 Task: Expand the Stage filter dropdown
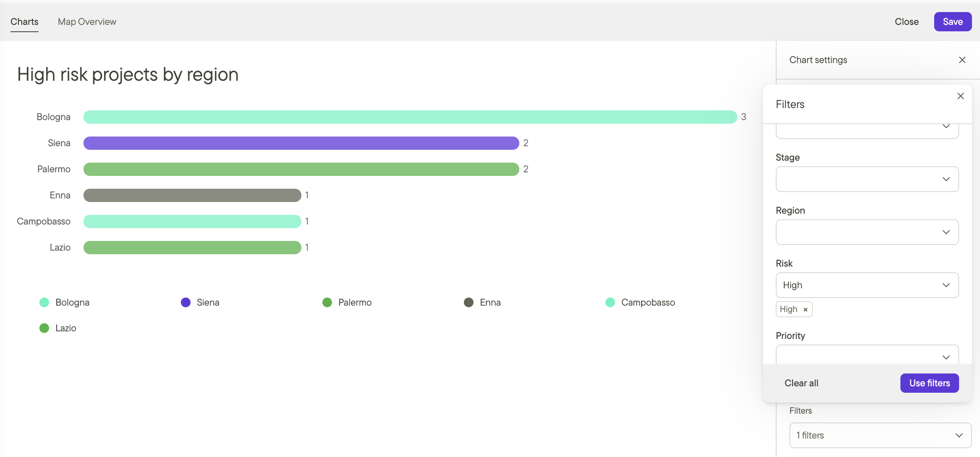pyautogui.click(x=867, y=179)
